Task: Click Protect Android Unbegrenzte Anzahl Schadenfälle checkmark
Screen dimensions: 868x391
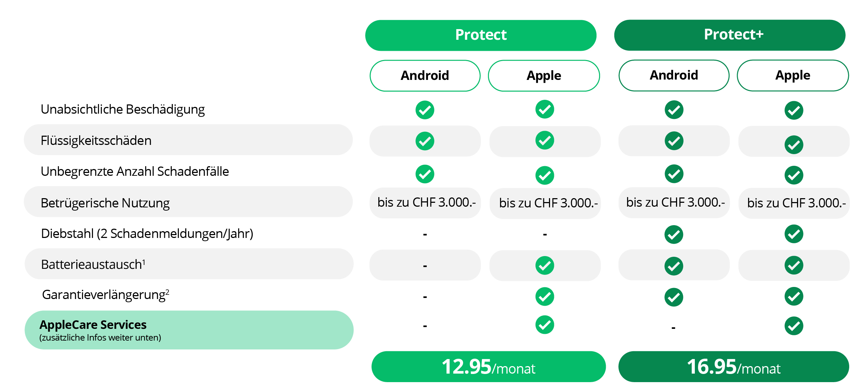Action: coord(425,174)
